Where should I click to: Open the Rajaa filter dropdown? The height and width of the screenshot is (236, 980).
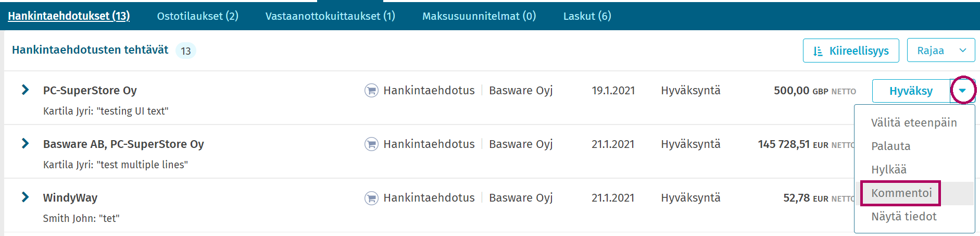tap(941, 51)
